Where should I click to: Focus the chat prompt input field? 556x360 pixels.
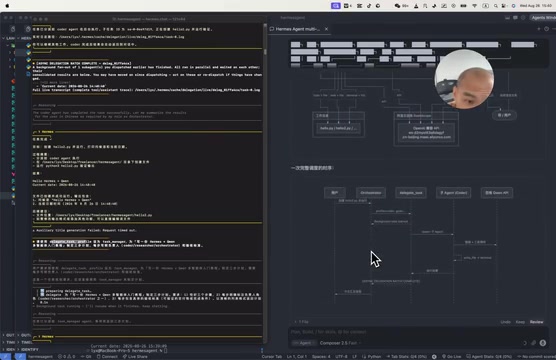[418, 332]
